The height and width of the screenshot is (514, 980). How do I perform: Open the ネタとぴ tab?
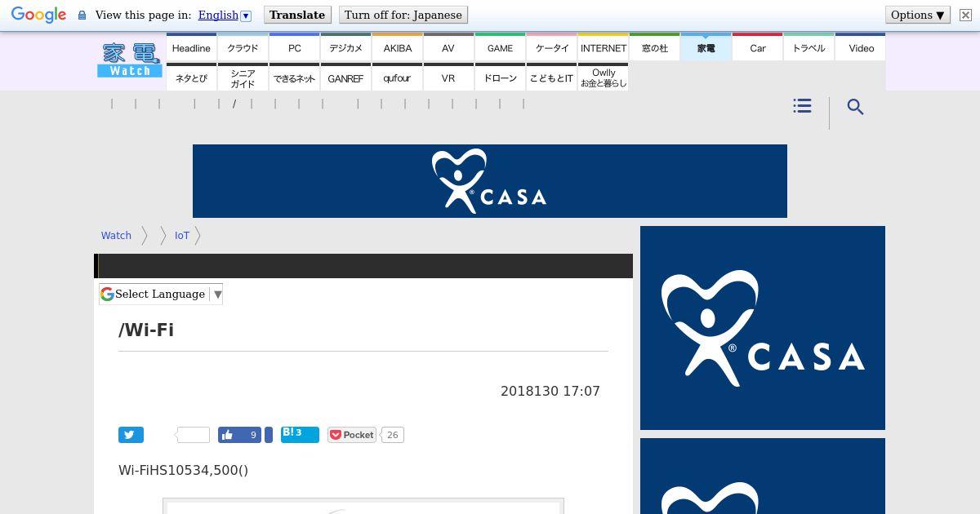191,78
